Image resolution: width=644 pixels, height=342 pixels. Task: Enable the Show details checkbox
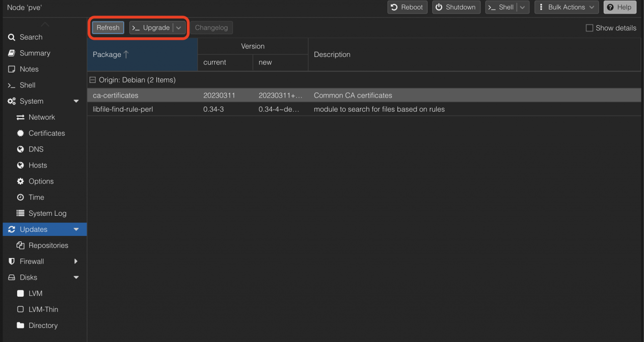click(589, 28)
